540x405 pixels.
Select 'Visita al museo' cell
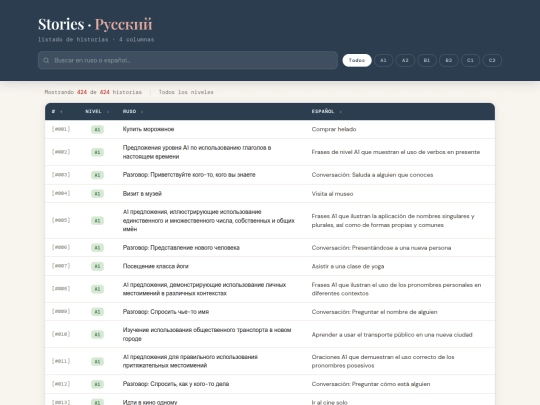pyautogui.click(x=332, y=194)
